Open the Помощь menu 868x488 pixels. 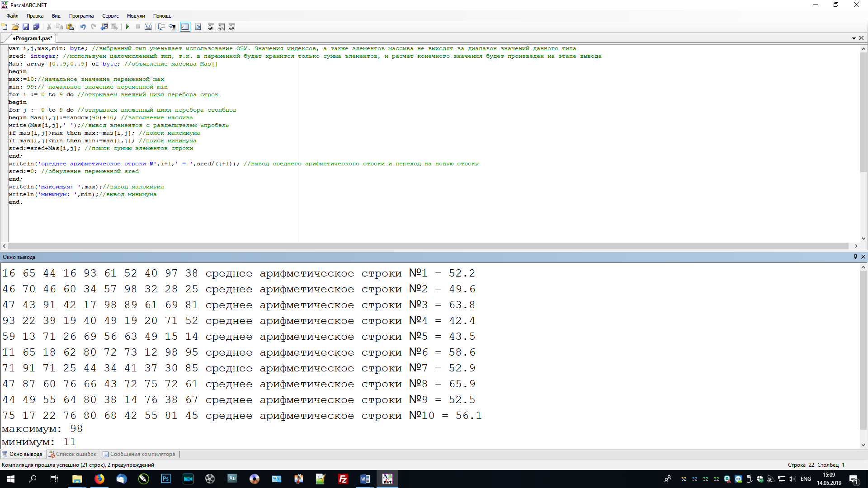click(162, 16)
